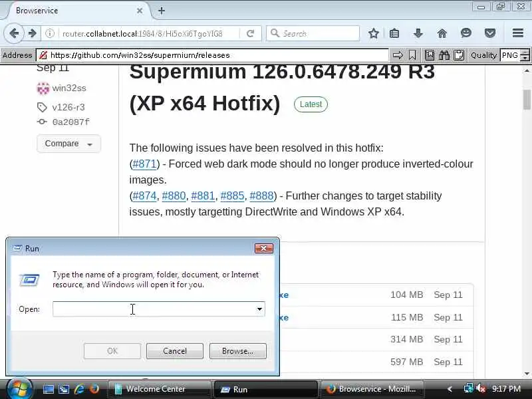Screen dimensions: 532x399
Task: Click Switch between windows quick launch icon
Action: (64, 389)
